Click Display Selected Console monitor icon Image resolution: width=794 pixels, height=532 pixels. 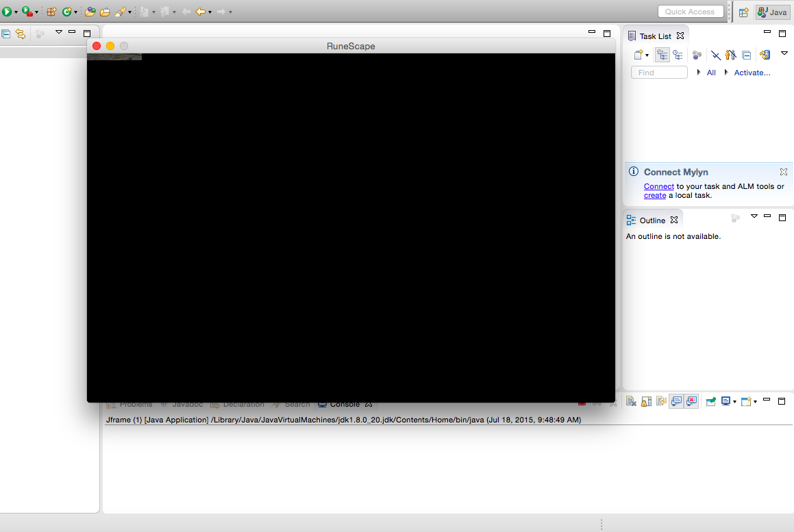[725, 401]
